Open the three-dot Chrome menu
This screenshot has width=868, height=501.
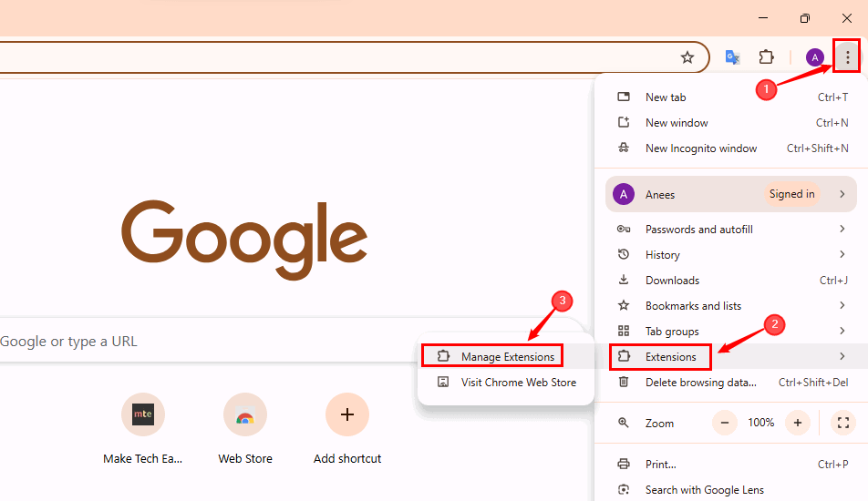847,56
